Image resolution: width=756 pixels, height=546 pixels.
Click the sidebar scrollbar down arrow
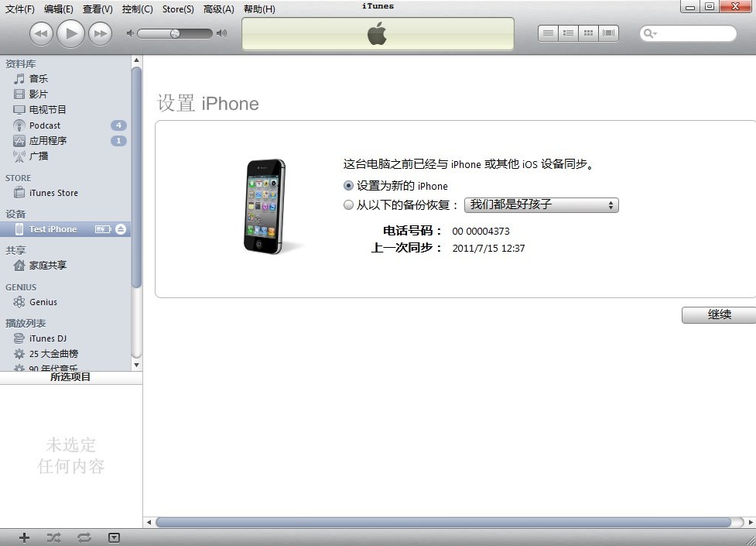136,366
